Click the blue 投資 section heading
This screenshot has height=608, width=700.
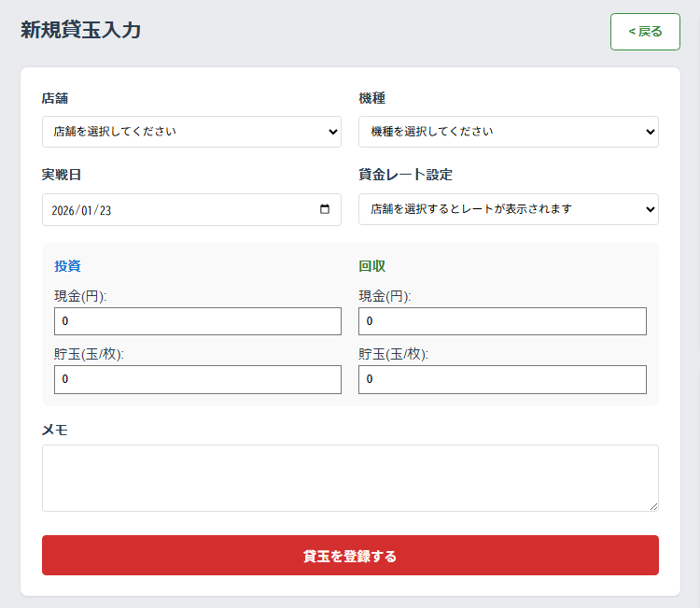tap(67, 266)
